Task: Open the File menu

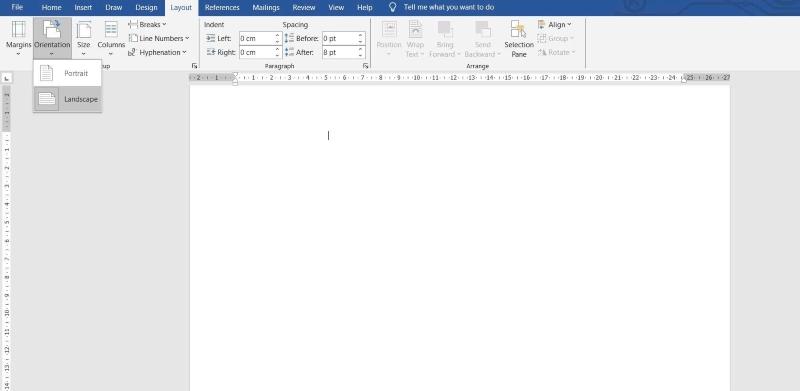Action: pos(17,8)
